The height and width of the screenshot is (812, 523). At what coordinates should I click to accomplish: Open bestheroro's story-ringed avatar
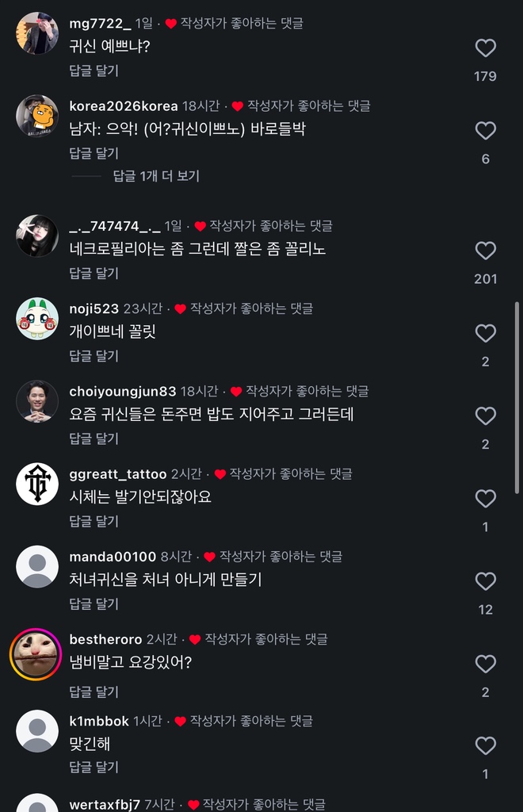(36, 653)
